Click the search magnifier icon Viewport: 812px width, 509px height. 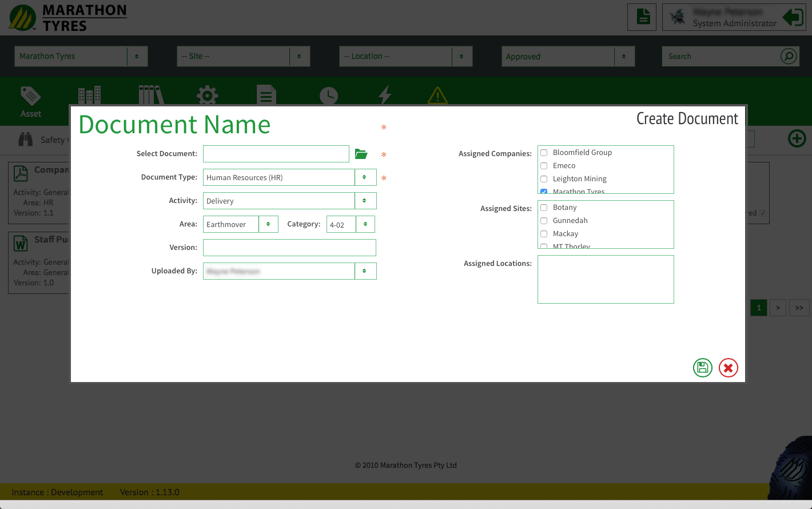coord(789,56)
